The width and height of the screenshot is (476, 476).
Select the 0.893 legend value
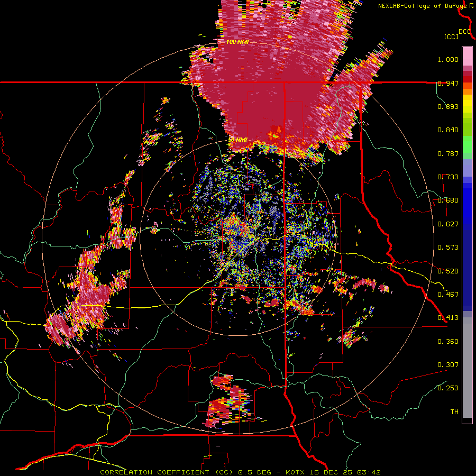pos(448,106)
